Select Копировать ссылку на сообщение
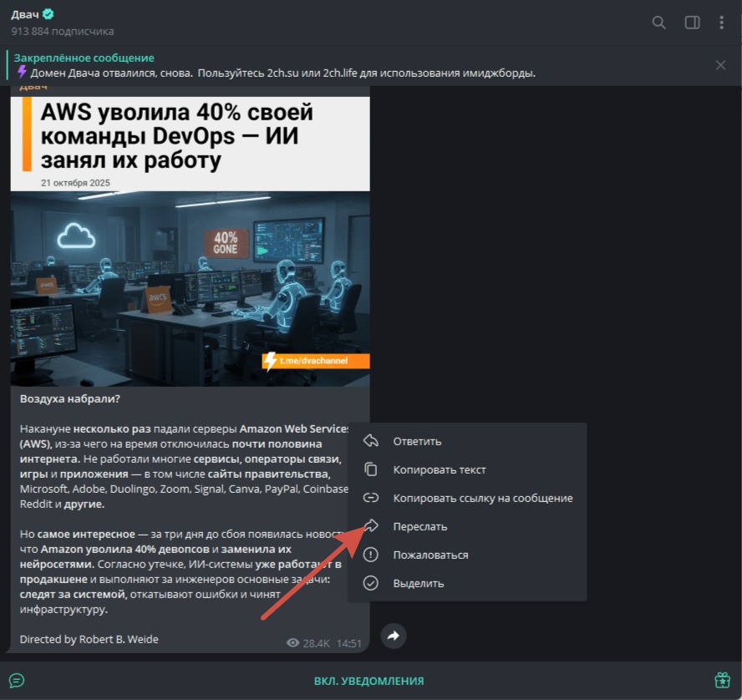The image size is (742, 700). (x=467, y=498)
